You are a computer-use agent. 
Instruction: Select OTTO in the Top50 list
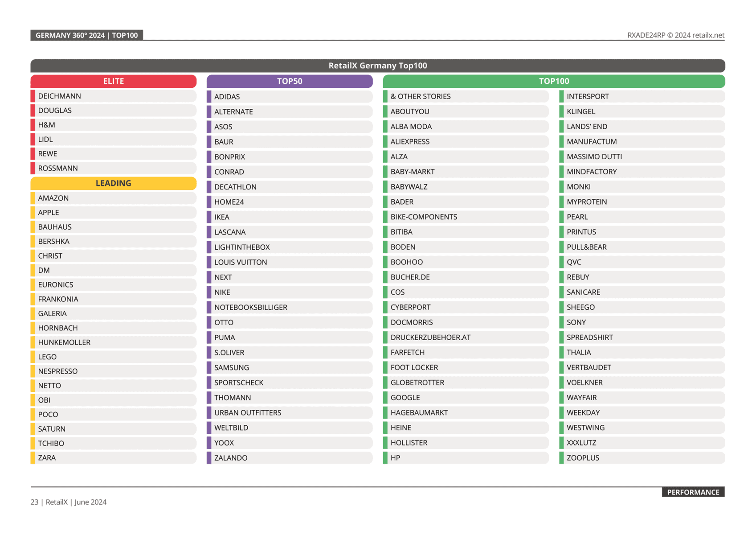point(290,322)
